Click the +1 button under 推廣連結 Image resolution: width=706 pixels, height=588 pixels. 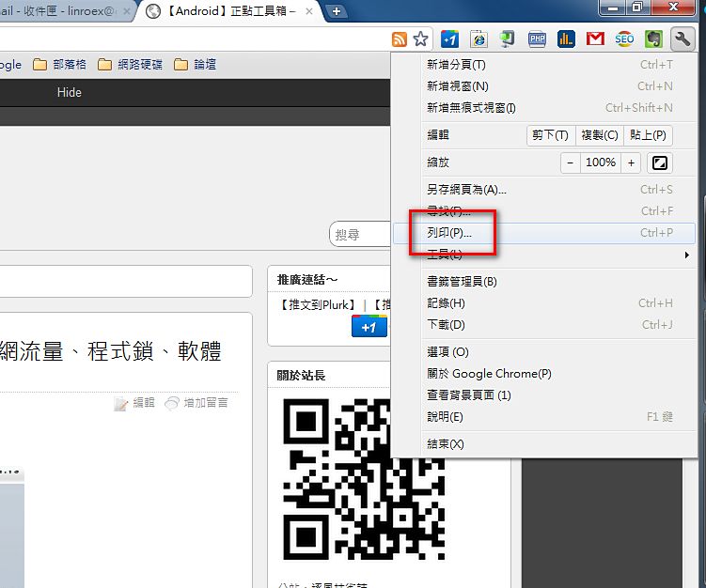point(369,327)
